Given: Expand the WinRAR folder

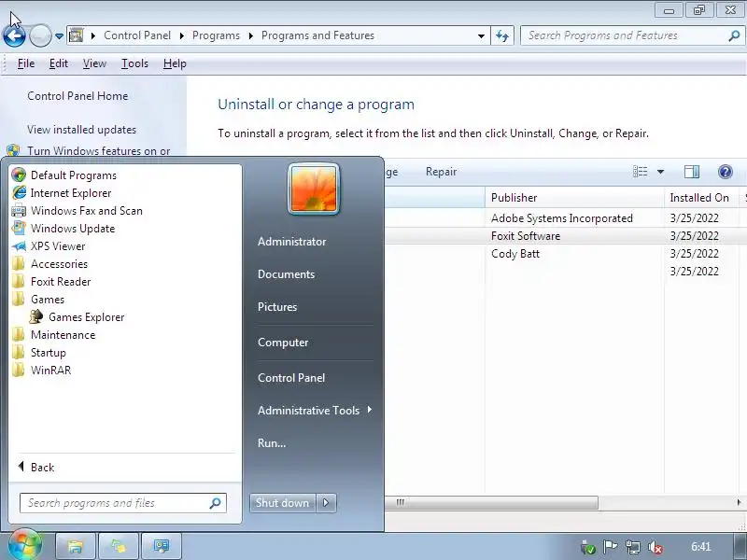Looking at the screenshot, I should 51,371.
